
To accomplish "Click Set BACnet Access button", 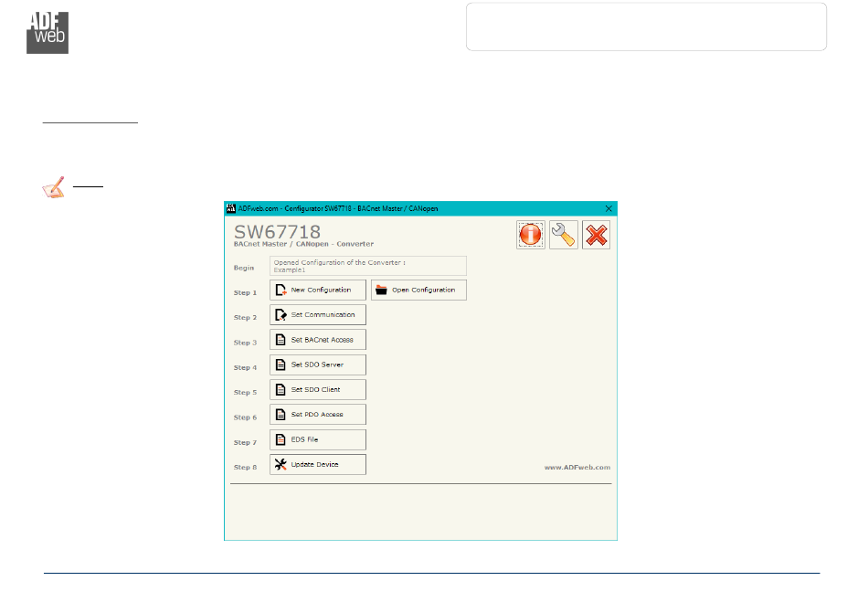I will (x=318, y=340).
